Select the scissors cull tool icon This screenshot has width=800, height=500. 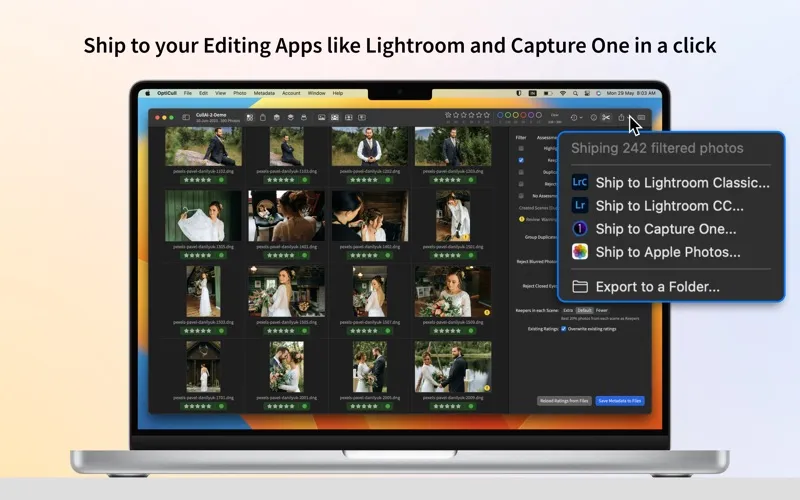tap(606, 117)
